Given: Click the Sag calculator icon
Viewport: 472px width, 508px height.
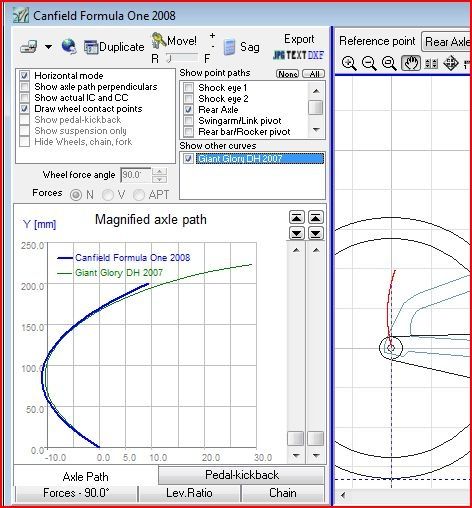Looking at the screenshot, I should click(229, 47).
